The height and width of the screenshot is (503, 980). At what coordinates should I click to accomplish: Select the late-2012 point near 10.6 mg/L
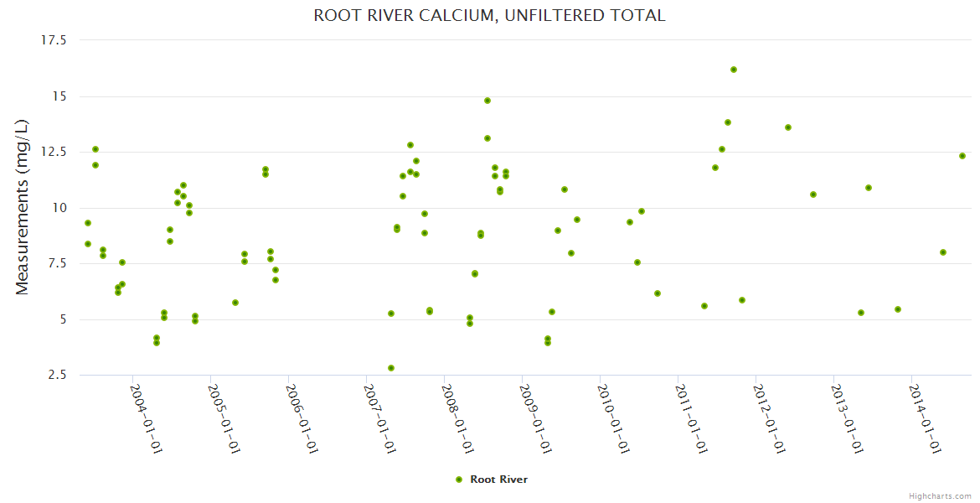click(813, 194)
